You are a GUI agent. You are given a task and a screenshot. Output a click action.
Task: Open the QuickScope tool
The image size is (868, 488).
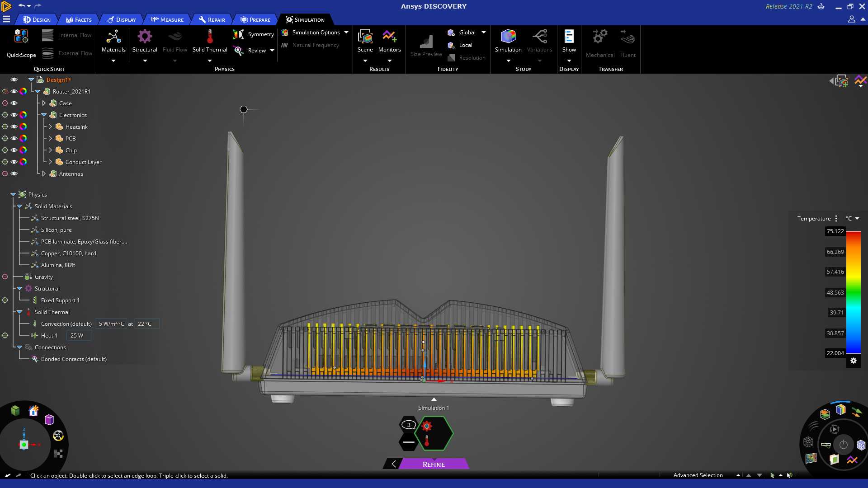click(21, 44)
